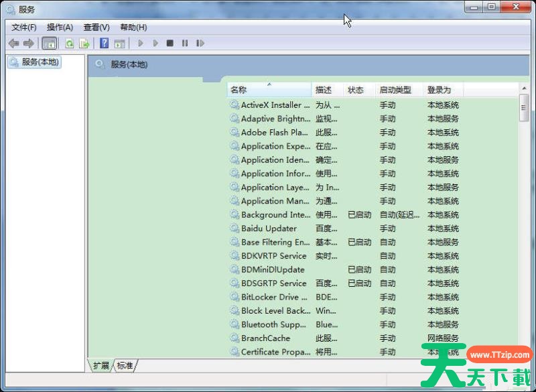Click the 状态 column header
This screenshot has height=392, width=536.
point(356,90)
